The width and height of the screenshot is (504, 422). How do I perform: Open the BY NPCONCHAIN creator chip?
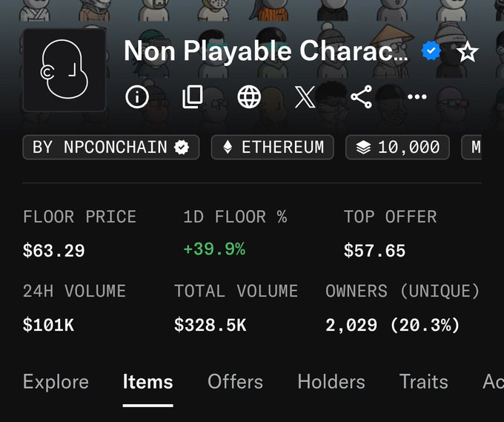tap(111, 148)
